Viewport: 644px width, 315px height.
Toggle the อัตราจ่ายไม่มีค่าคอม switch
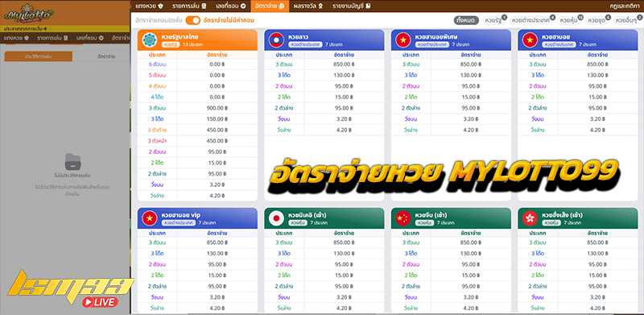(192, 20)
